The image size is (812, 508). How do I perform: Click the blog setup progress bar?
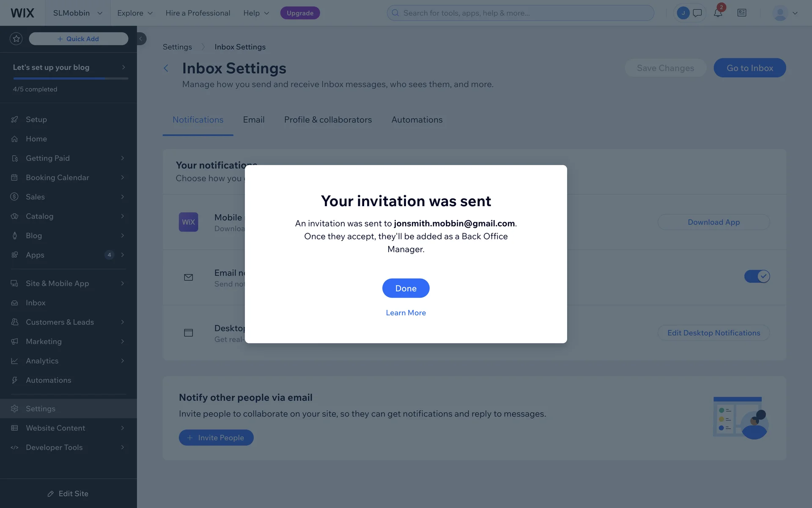click(x=71, y=78)
